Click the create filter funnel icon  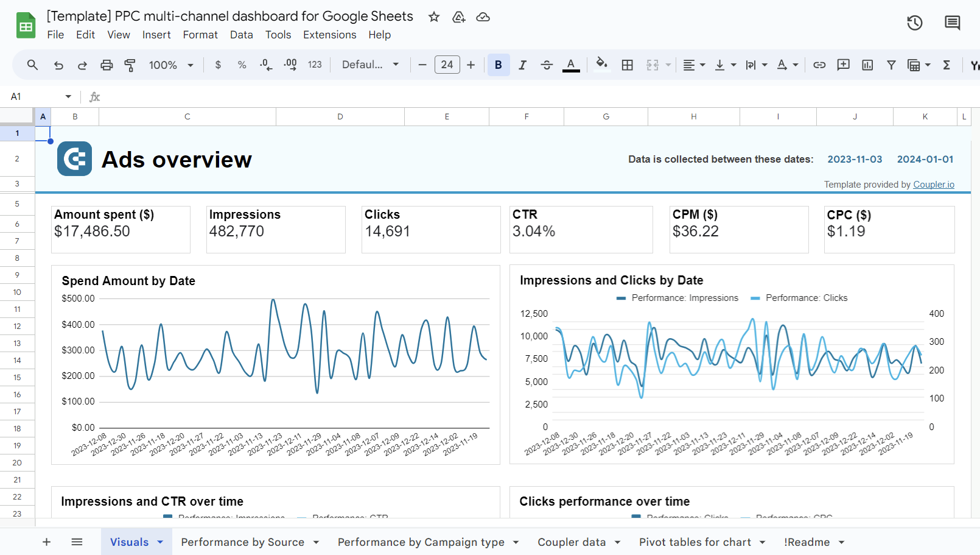(x=891, y=65)
